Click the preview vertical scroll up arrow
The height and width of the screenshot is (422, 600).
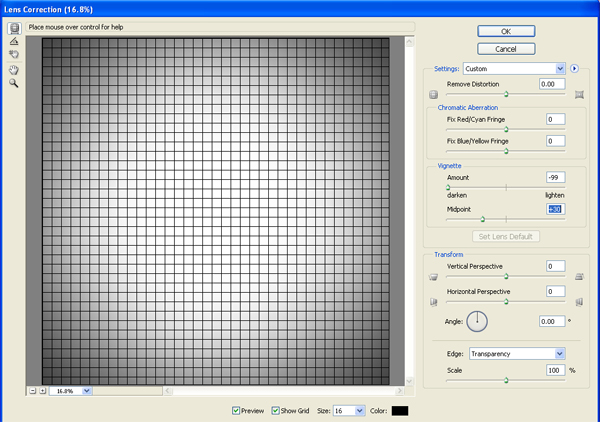[x=409, y=42]
